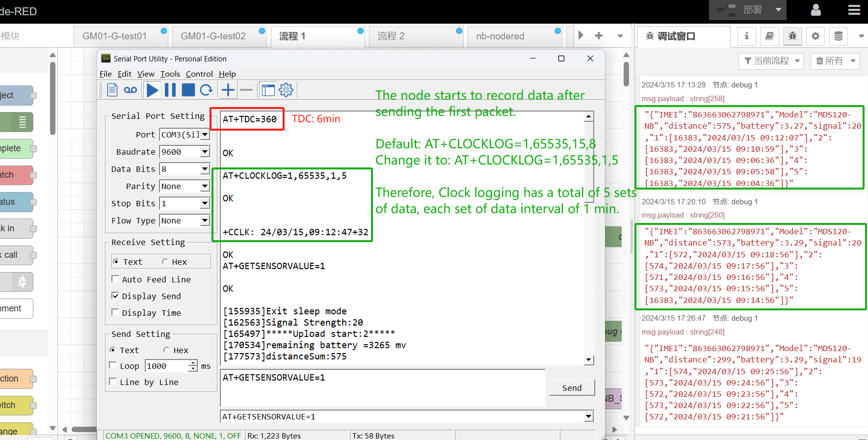Screen dimensions: 868x440
Task: Increment the loop interval stepper up arrow
Action: (x=193, y=363)
